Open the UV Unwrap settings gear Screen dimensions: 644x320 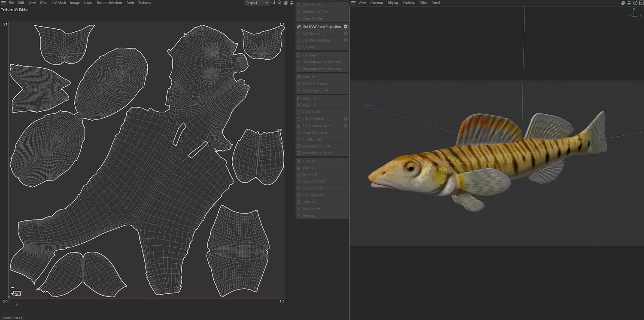pos(346,34)
